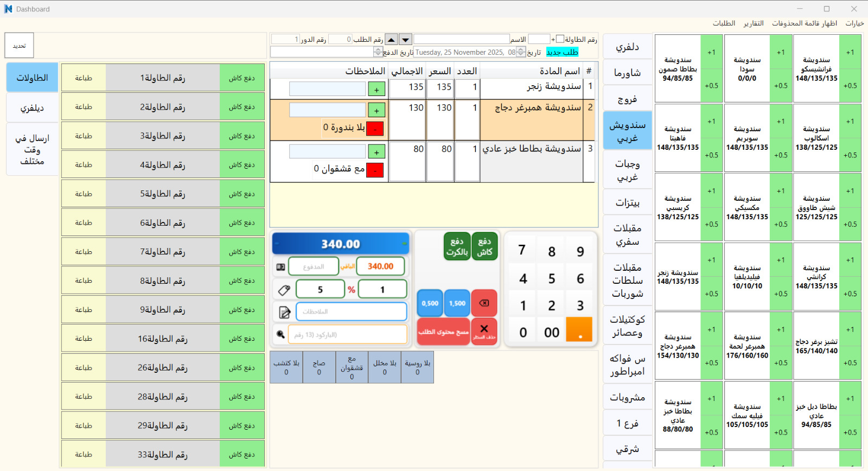
Task: Click the blue 0,500 quantity button
Action: [430, 303]
